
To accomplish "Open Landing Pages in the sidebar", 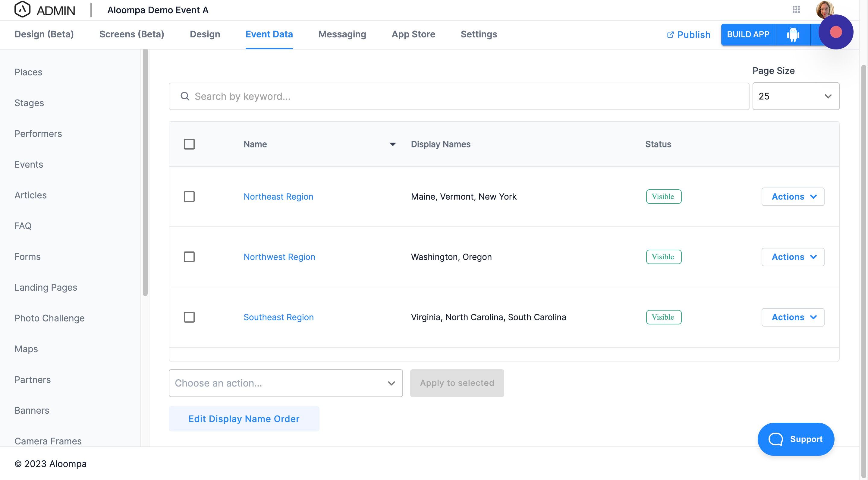I will [46, 288].
